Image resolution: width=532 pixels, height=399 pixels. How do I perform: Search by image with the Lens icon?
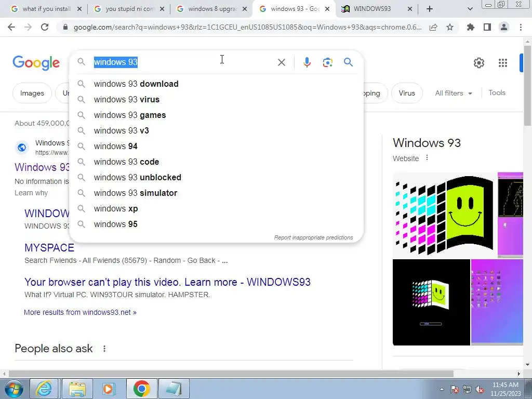point(327,62)
